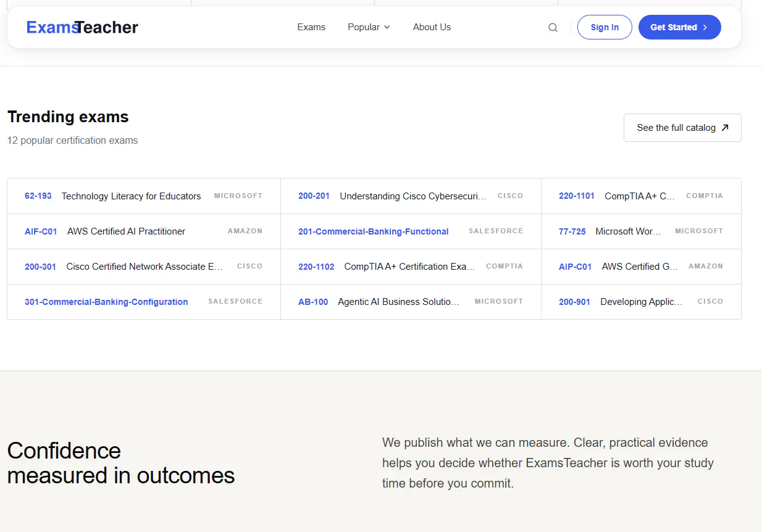Click the 'Trending exams' heading
The image size is (762, 532).
point(68,117)
